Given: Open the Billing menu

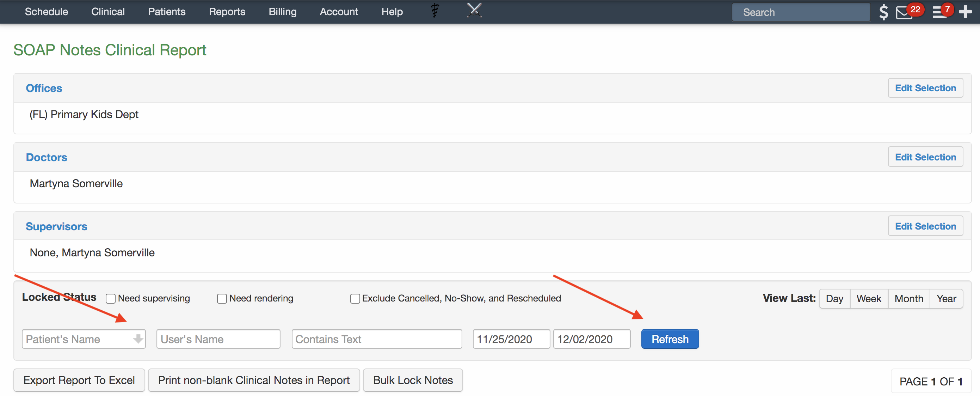Looking at the screenshot, I should tap(282, 12).
